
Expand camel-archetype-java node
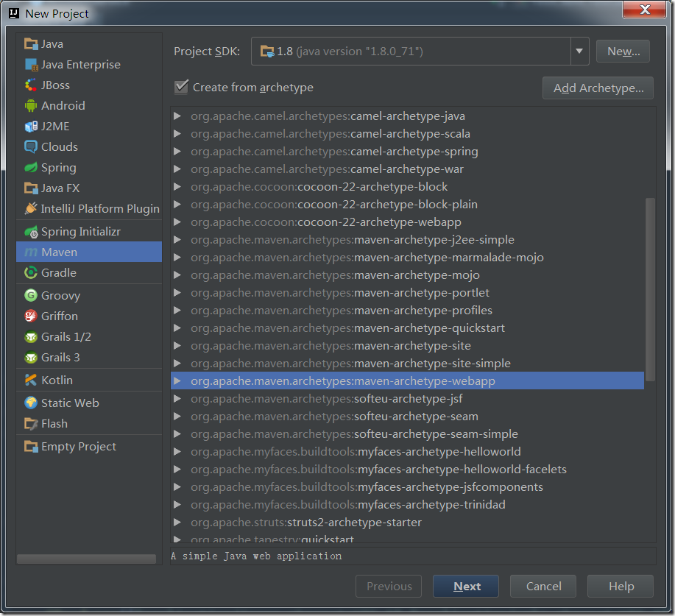point(177,116)
